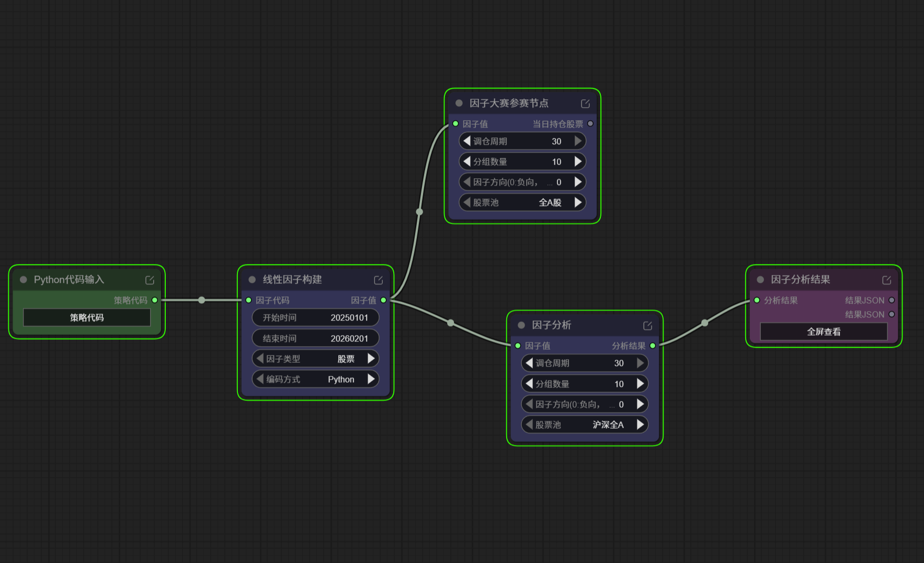The width and height of the screenshot is (924, 563).
Task: Select next 编码方式 option after Python
Action: [x=371, y=379]
